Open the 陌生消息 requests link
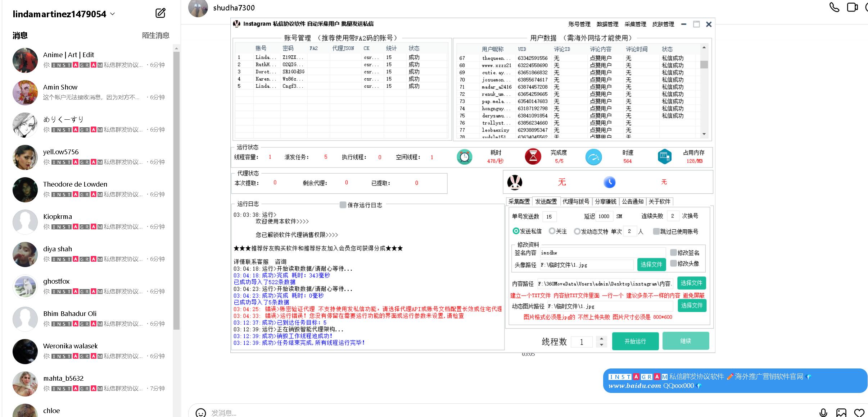This screenshot has height=417, width=868. pyautogui.click(x=155, y=35)
